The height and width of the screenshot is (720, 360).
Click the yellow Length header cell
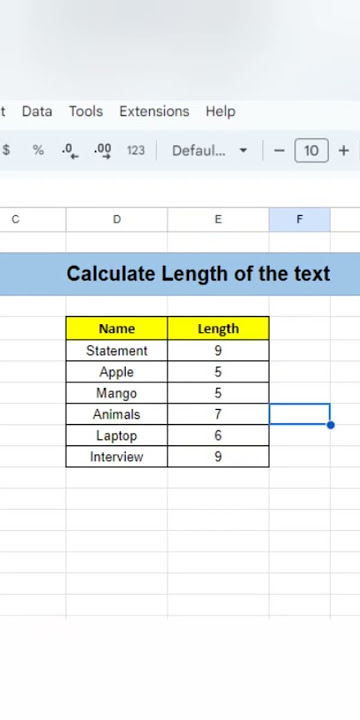pyautogui.click(x=218, y=328)
